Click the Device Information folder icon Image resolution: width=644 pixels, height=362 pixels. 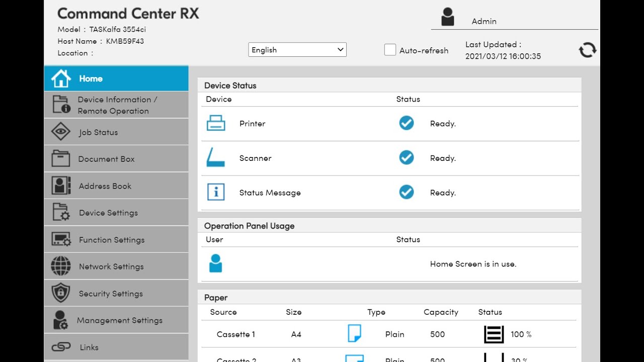(x=61, y=105)
